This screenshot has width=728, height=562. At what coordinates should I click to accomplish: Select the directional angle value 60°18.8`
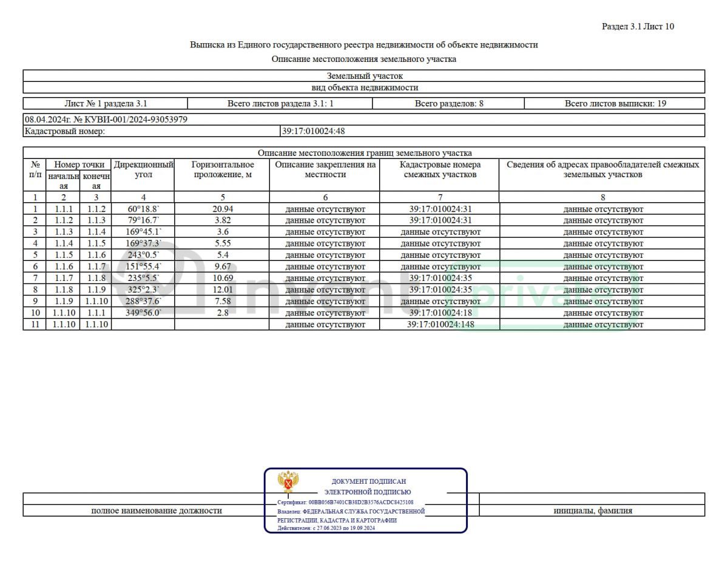143,209
